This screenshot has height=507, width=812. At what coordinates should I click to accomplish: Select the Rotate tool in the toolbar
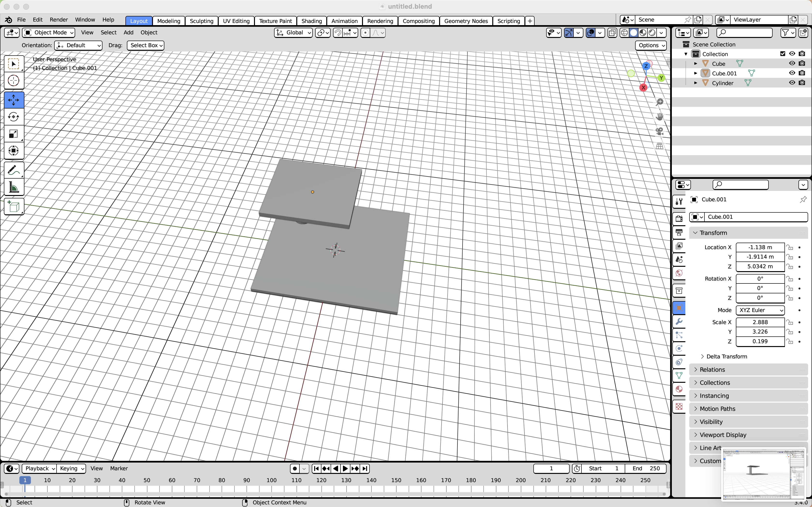[14, 117]
